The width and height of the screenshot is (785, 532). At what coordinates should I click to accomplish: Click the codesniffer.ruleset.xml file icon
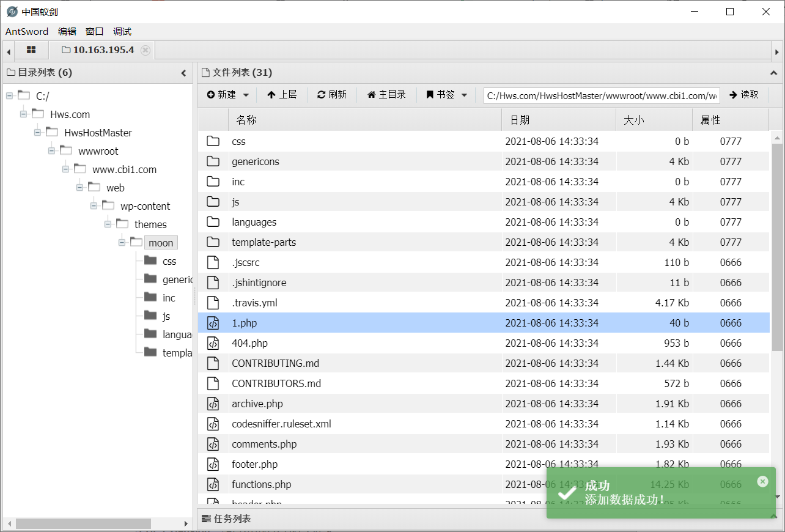(213, 424)
